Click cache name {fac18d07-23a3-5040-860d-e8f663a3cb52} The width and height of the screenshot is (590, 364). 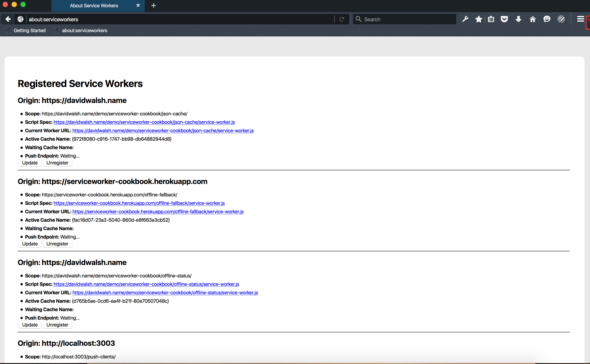121,220
